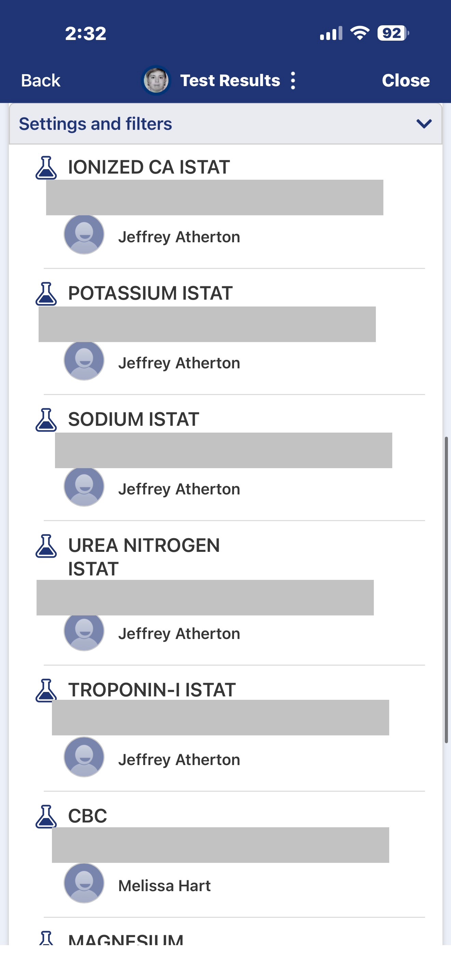
Task: Tap the flask icon beside TROPONIN-I ISTAT
Action: (x=46, y=690)
